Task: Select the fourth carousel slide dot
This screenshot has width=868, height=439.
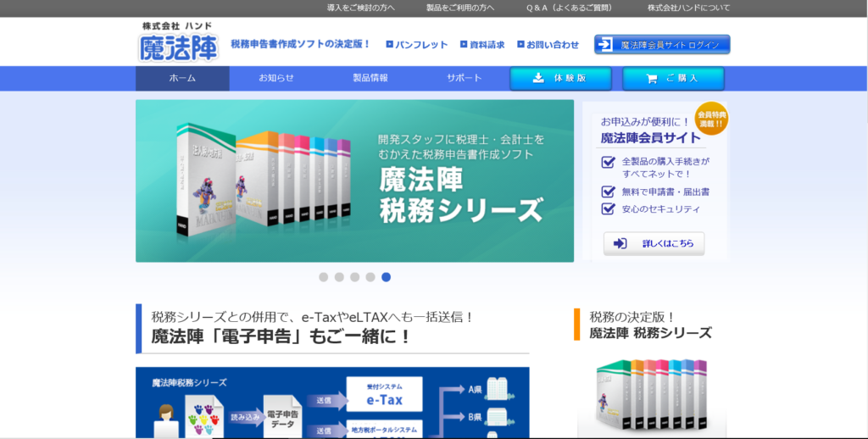Action: pos(370,277)
